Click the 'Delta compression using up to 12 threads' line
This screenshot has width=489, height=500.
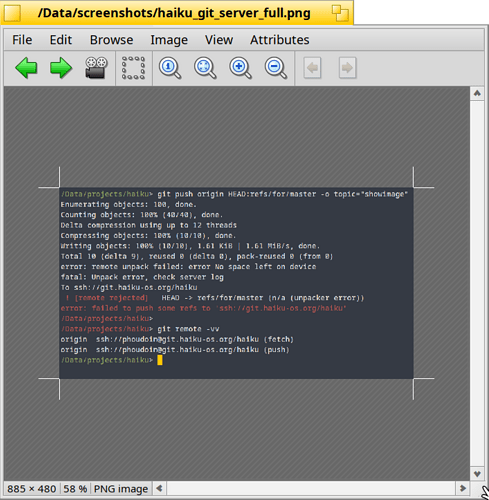(149, 225)
